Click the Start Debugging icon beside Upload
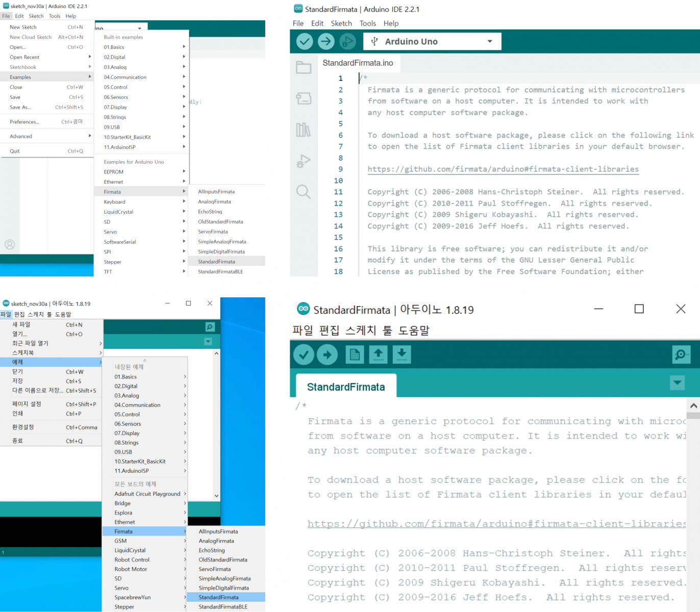The image size is (700, 612). click(x=347, y=41)
